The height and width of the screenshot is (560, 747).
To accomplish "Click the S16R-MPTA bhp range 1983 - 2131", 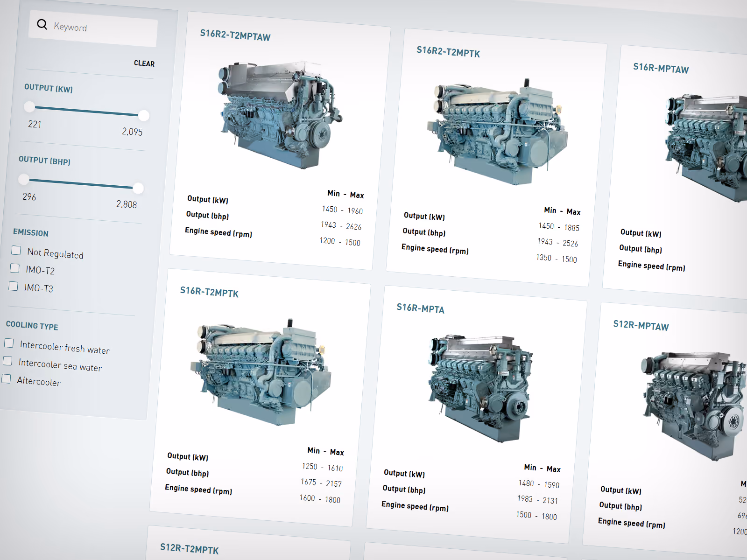I will (537, 500).
